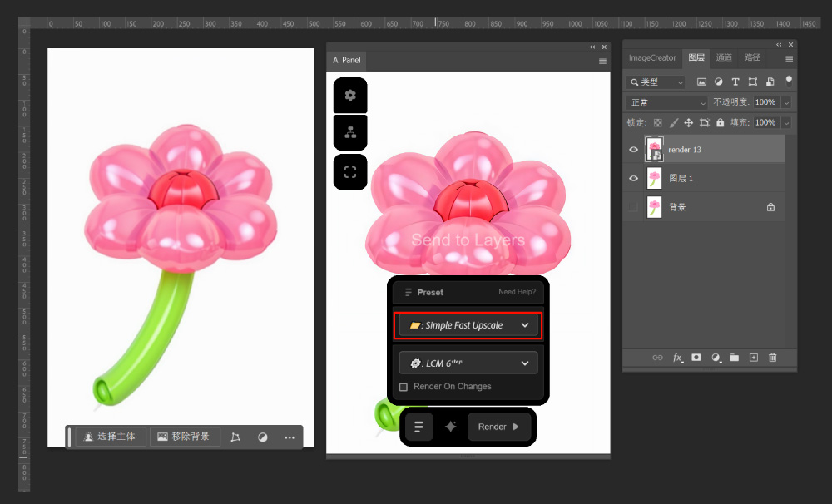Enable Render On Changes checkbox
832x504 pixels.
[x=404, y=387]
